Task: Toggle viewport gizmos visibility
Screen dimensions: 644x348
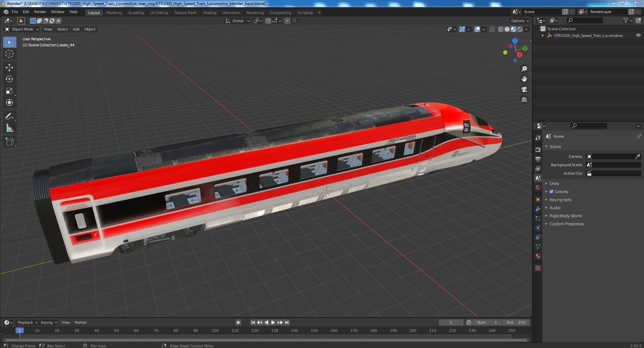Action: point(462,29)
